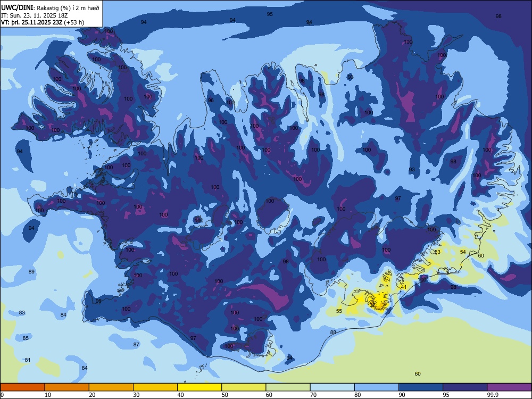Click the "0" legend scale label
Image resolution: width=532 pixels, height=399 pixels.
click(2, 395)
